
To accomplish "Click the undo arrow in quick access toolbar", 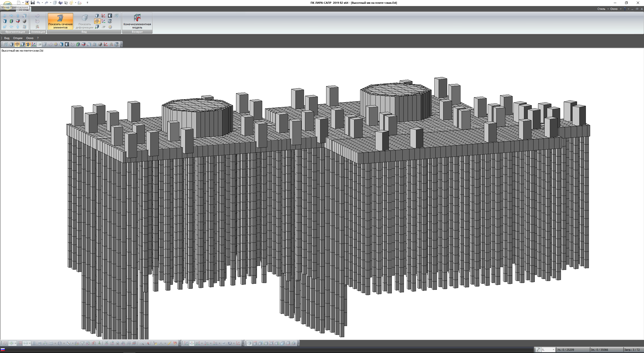I will tap(38, 3).
